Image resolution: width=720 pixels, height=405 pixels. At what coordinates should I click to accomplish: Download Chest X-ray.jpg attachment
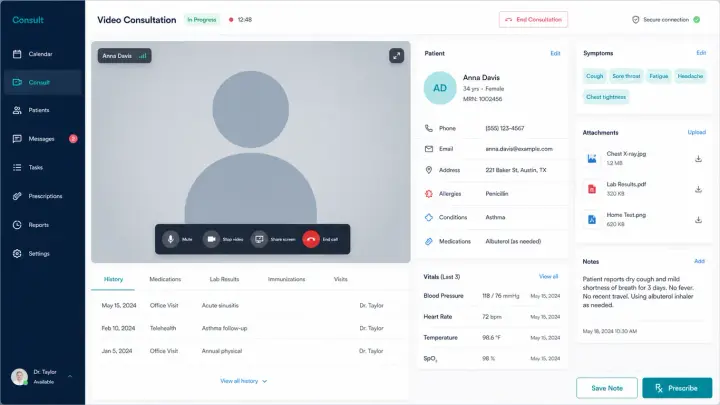698,159
